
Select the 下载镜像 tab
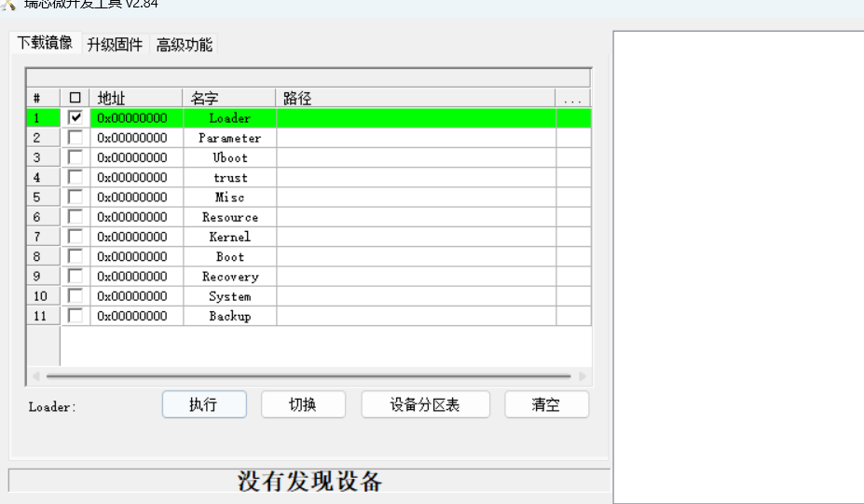45,44
